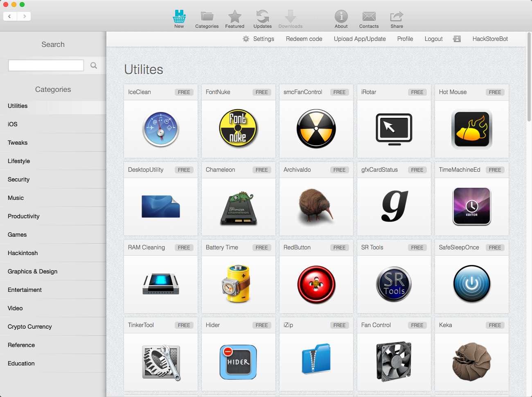
Task: Open the Hot Mouse flame icon
Action: click(472, 129)
